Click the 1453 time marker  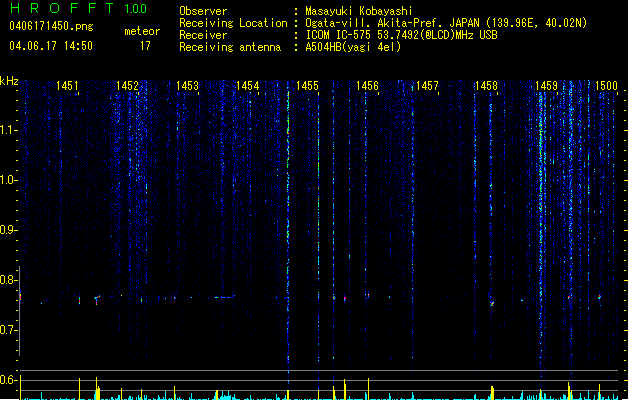(187, 86)
